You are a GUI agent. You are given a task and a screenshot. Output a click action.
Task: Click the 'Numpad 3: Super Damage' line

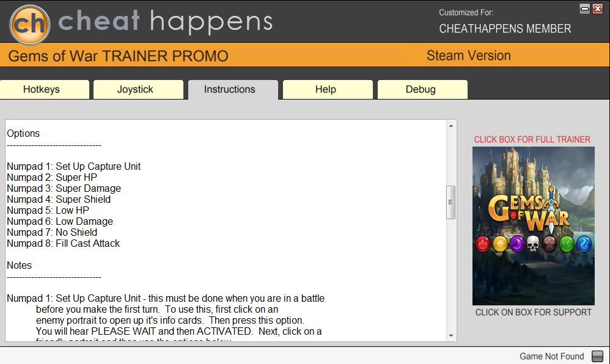pos(64,188)
